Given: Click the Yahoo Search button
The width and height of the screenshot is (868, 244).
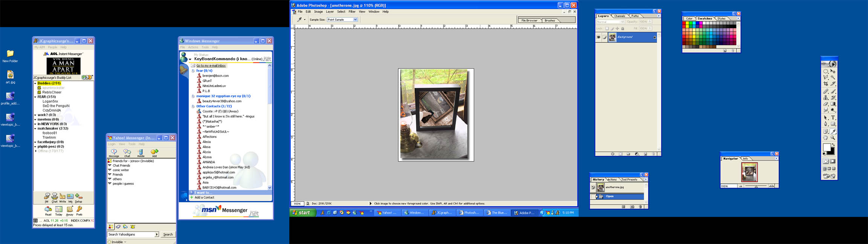Looking at the screenshot, I should 168,234.
